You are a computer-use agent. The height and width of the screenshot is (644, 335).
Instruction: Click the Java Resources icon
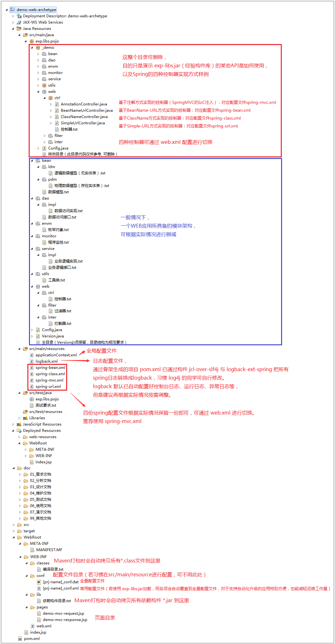(x=19, y=28)
